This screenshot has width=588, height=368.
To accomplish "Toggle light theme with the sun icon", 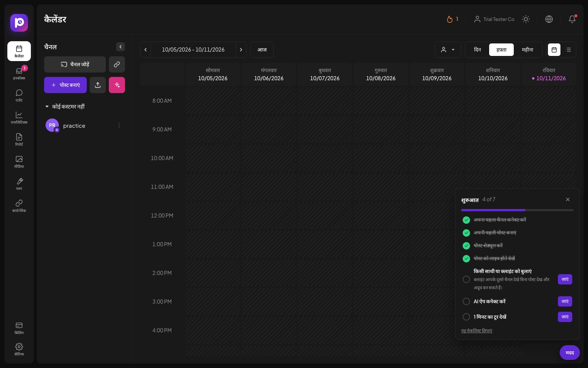I will tap(526, 19).
